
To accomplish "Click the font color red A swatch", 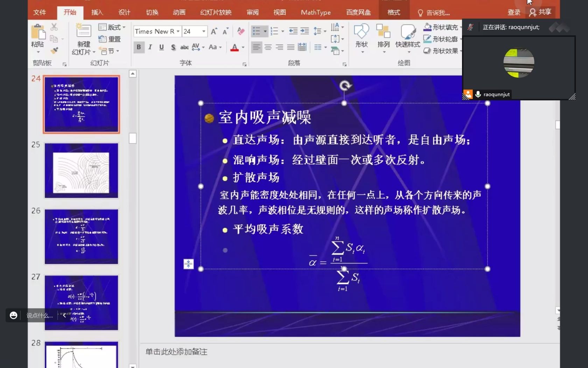I will (234, 47).
